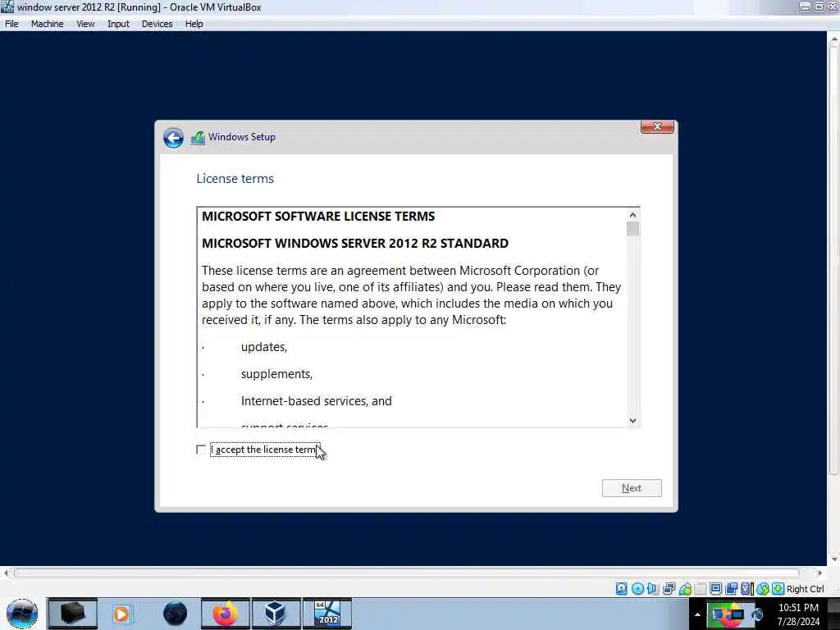Click the 'I accept the license terms' label

click(265, 450)
